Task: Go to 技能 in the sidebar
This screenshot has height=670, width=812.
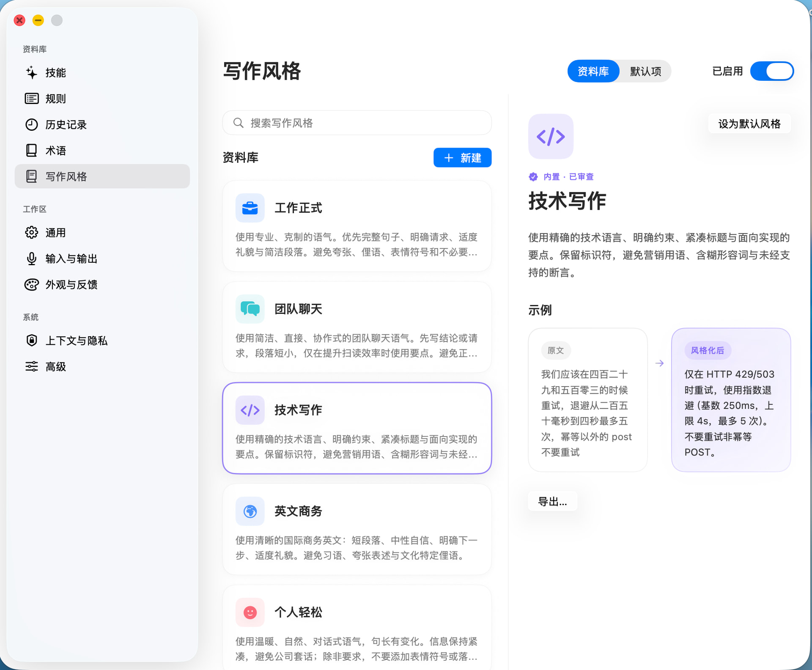Action: pyautogui.click(x=102, y=72)
